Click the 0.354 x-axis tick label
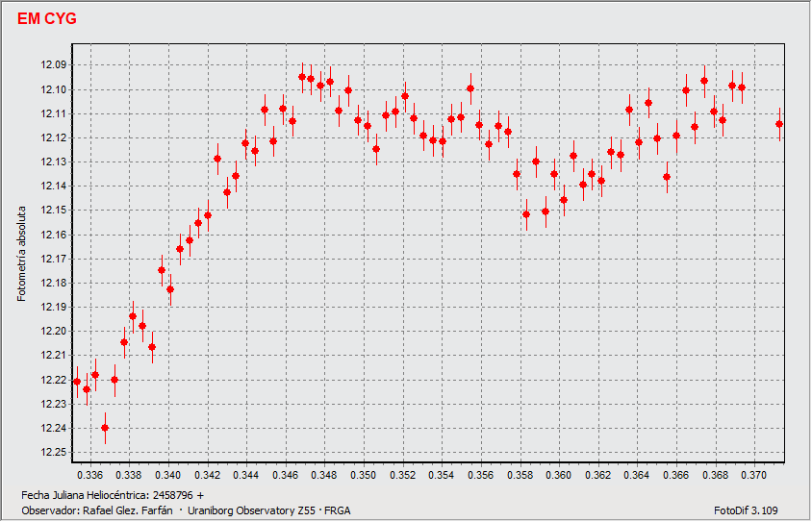 pyautogui.click(x=442, y=475)
